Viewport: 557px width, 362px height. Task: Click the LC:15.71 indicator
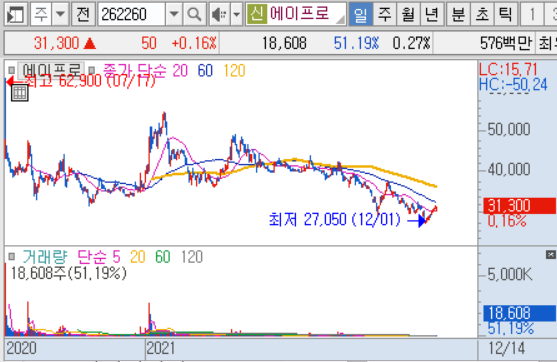508,69
